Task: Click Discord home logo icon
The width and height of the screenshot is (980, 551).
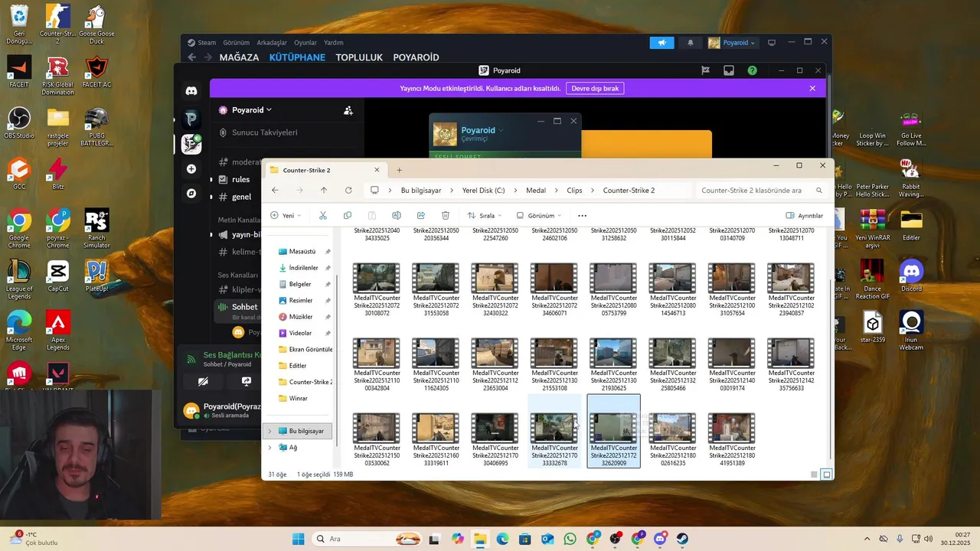Action: [x=191, y=91]
